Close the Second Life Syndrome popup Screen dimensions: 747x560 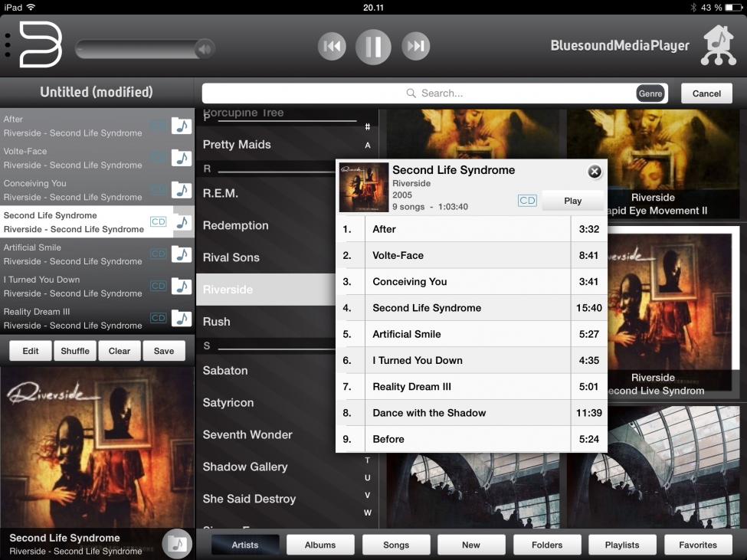click(x=594, y=172)
